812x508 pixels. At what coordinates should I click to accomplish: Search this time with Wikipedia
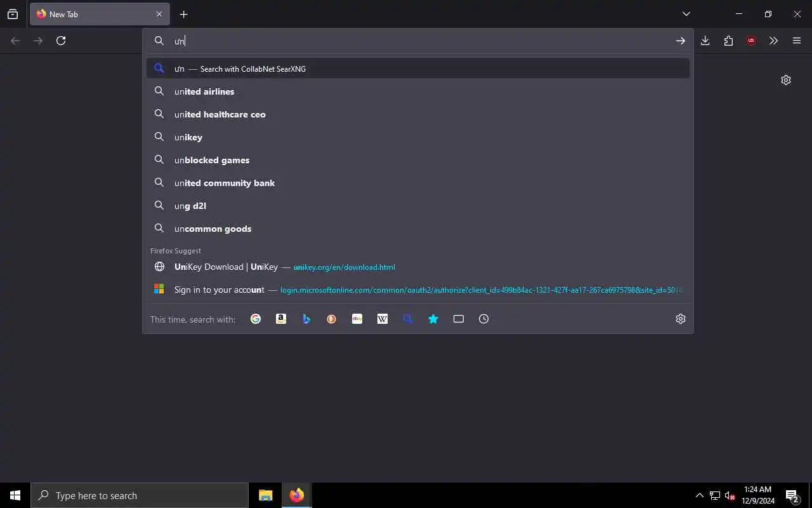point(383,319)
